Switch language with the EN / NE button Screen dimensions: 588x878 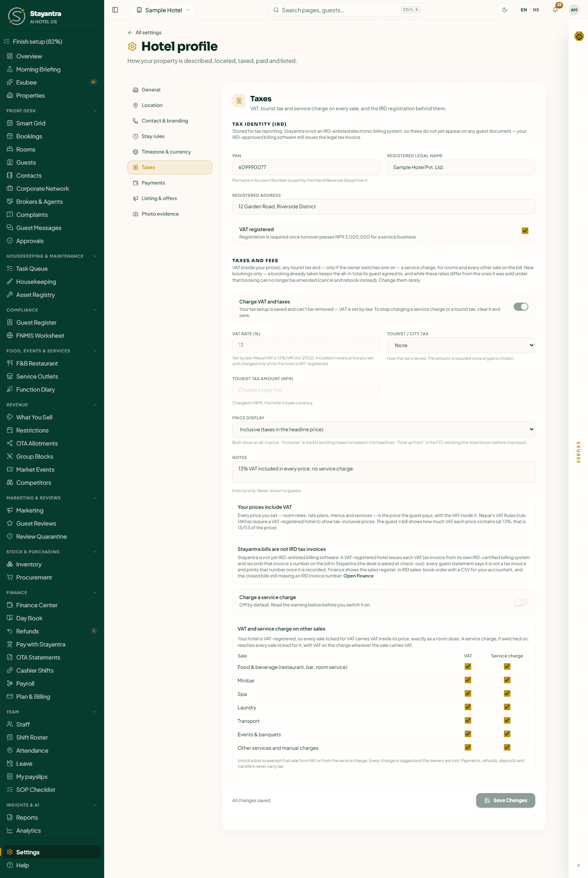point(530,10)
